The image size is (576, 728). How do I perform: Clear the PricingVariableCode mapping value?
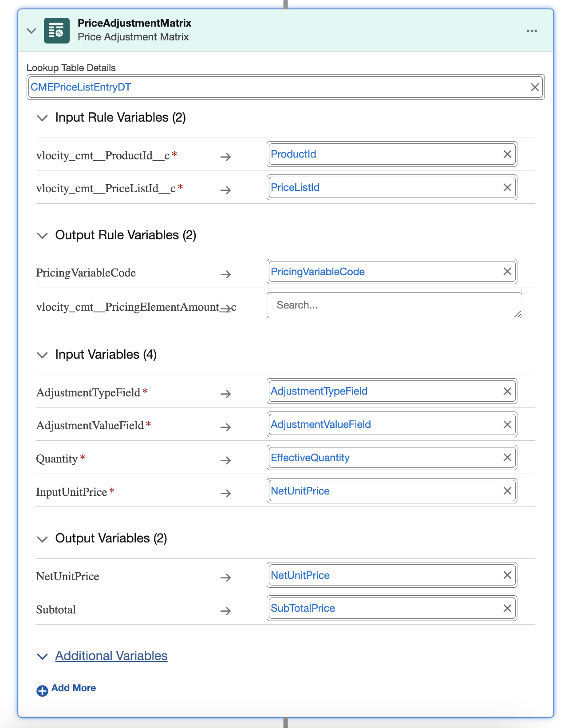[507, 271]
